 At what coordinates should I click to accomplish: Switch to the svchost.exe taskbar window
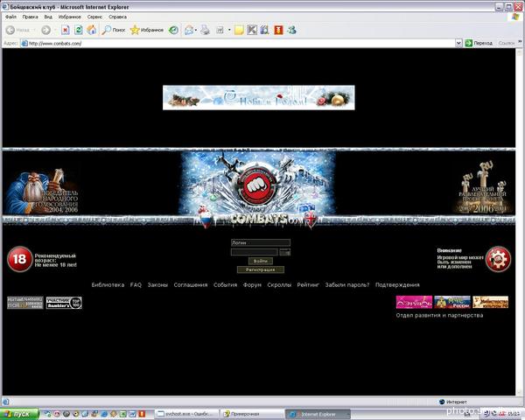pyautogui.click(x=186, y=414)
